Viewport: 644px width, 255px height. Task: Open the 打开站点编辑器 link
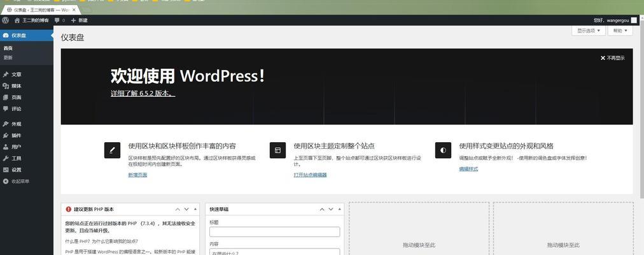(310, 175)
